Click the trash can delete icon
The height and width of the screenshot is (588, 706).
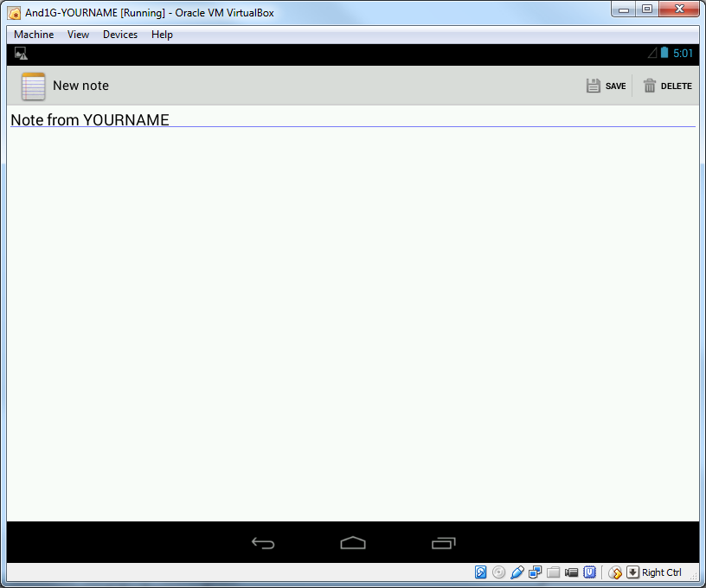click(x=649, y=86)
